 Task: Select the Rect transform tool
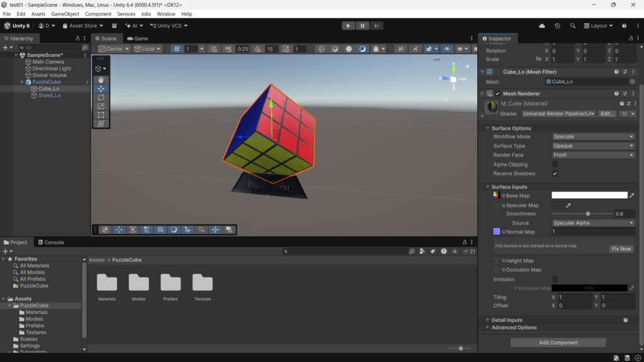click(x=101, y=115)
